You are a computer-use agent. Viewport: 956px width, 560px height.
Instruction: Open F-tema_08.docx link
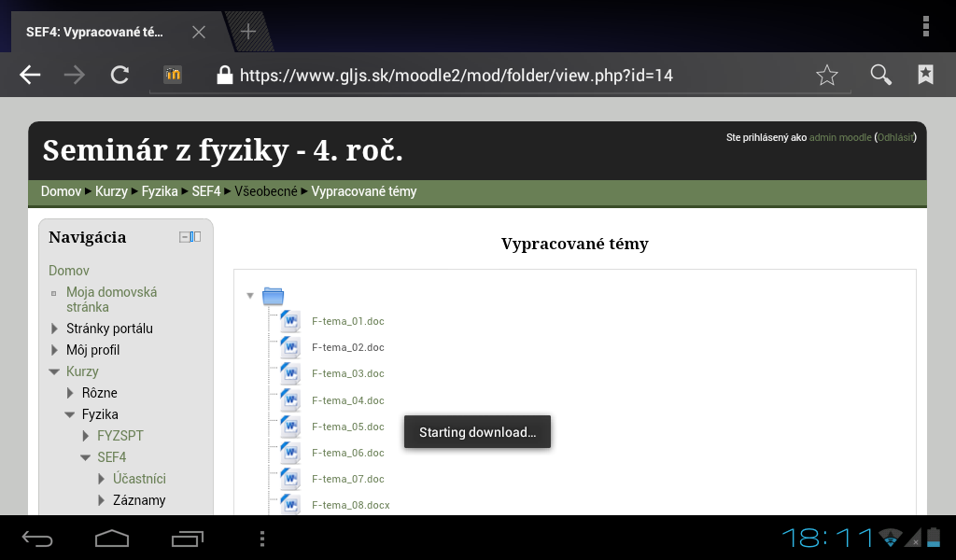click(x=351, y=505)
